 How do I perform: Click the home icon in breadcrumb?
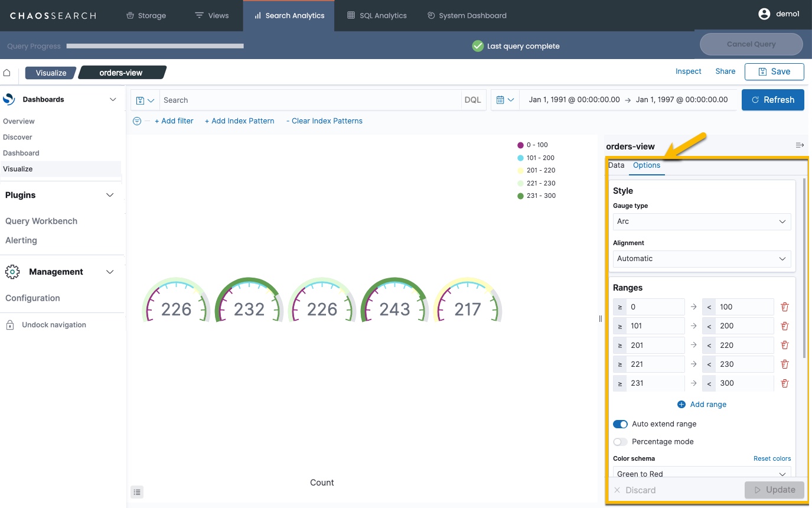7,73
